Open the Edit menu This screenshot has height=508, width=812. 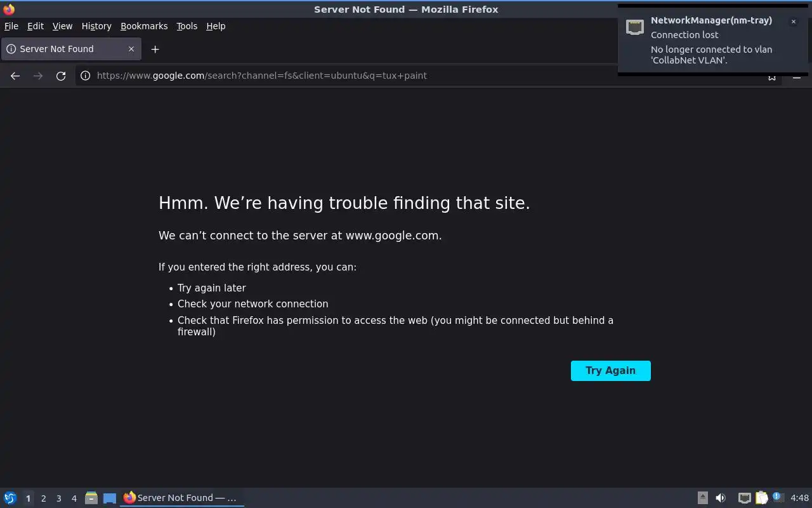coord(36,26)
